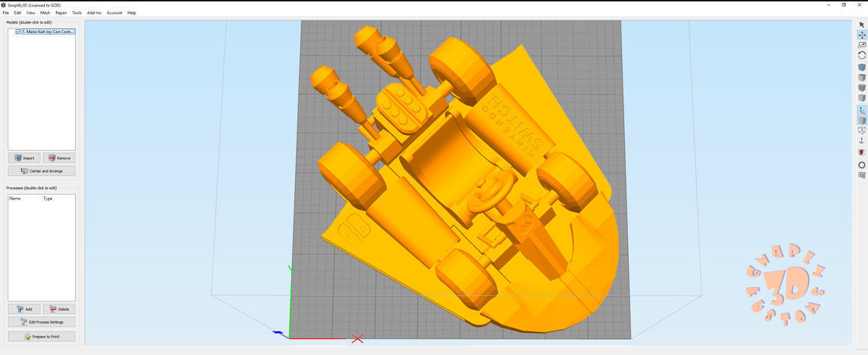
Task: Click the Center and Arrange button
Action: click(x=42, y=170)
